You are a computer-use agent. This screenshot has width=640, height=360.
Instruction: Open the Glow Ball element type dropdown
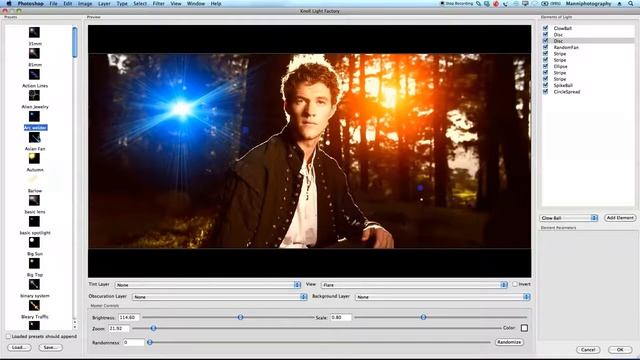(569, 218)
